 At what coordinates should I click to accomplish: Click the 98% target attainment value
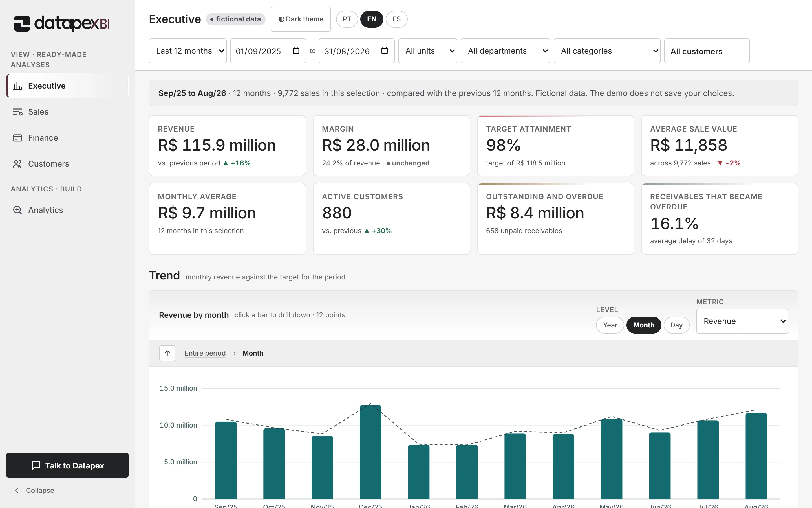[x=503, y=145]
